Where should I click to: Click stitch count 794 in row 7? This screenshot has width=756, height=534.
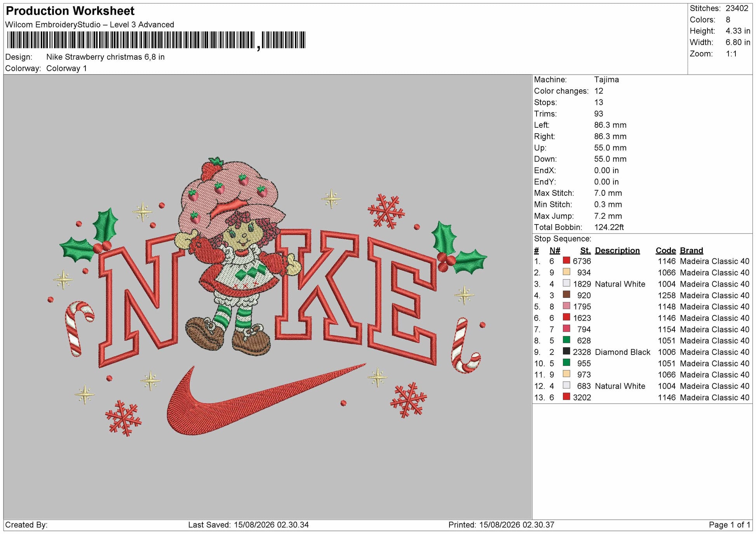(584, 329)
